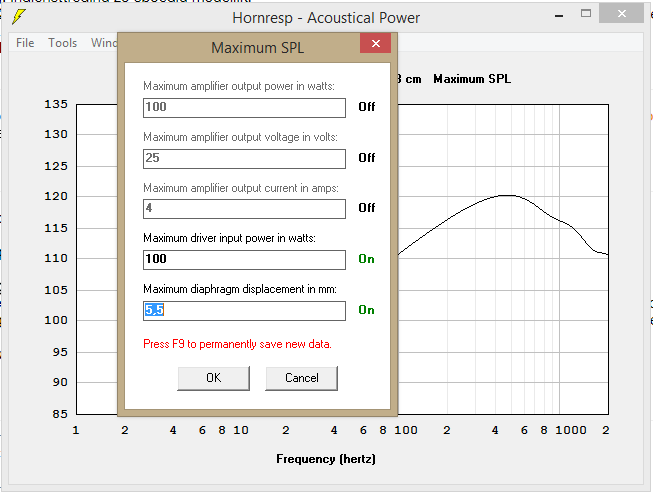
Task: Toggle driver input power On label
Action: [366, 259]
